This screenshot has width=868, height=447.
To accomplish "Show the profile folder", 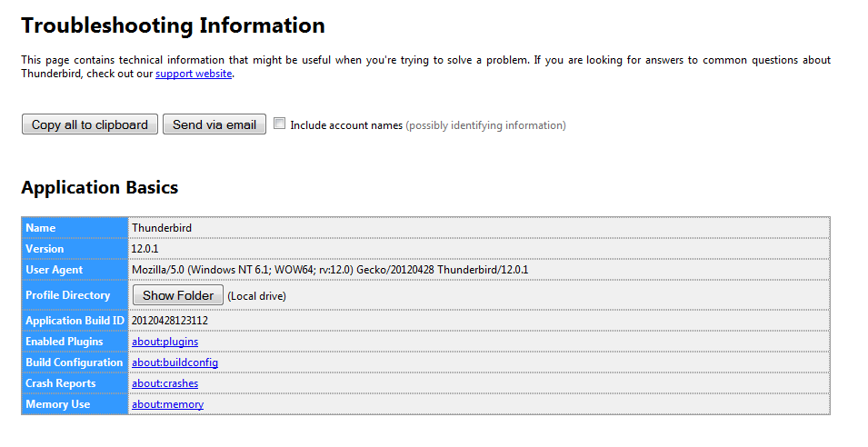I will pos(178,295).
